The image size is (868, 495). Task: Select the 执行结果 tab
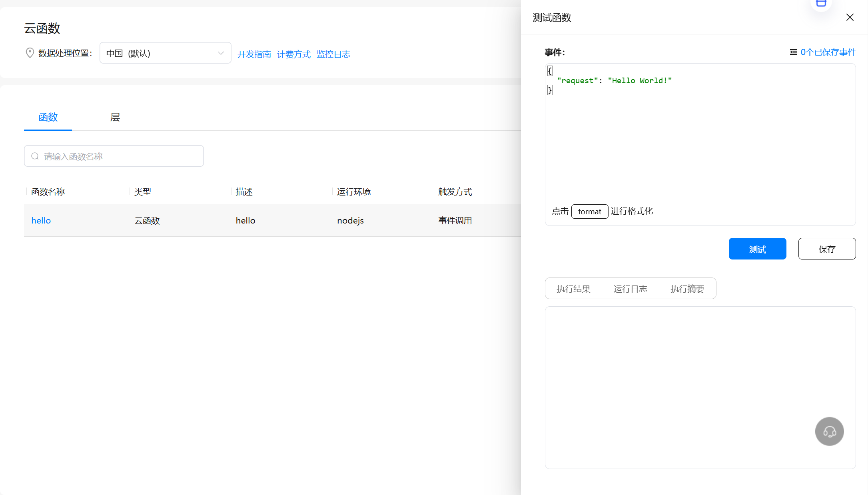click(x=574, y=288)
